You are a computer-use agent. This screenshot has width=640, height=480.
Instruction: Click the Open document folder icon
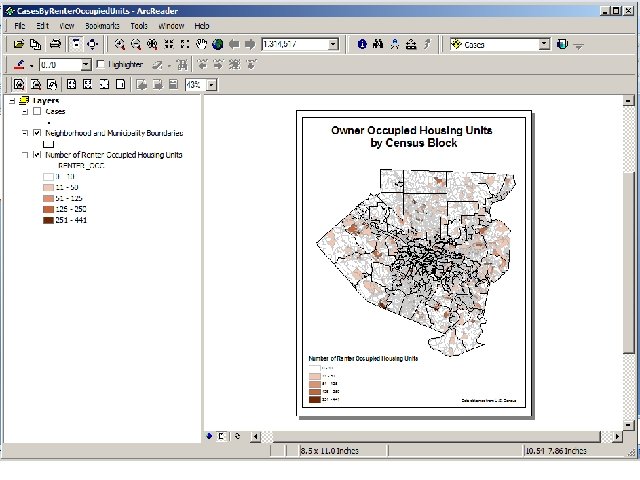[19, 44]
